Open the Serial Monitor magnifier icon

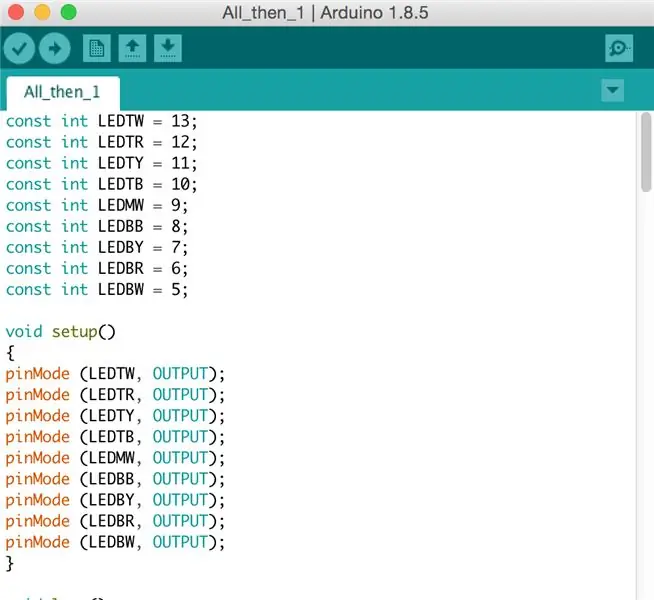tap(619, 48)
